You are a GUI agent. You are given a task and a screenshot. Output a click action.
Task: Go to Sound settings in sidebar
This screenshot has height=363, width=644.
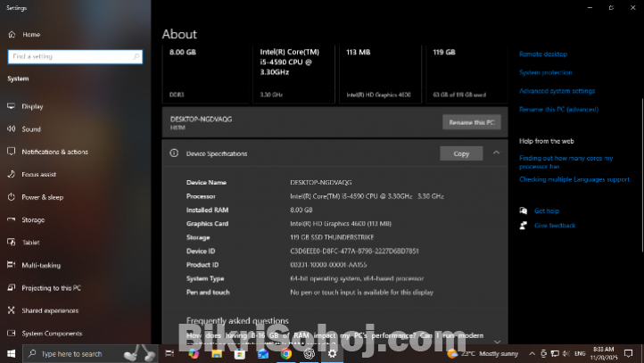31,129
